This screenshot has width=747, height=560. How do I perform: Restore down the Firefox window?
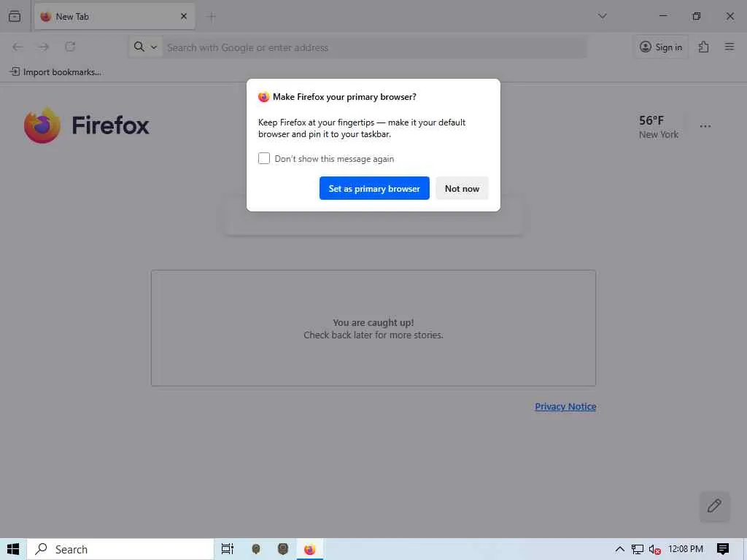tap(697, 16)
